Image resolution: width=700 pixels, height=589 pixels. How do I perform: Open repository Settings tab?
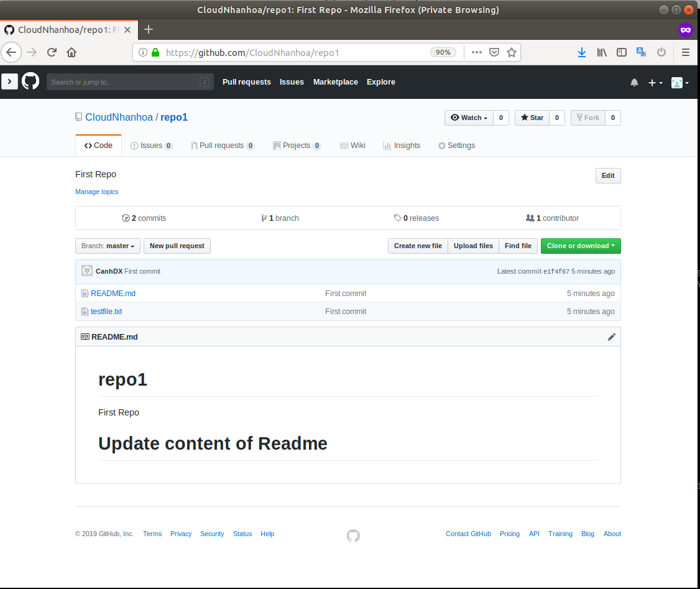coord(456,146)
